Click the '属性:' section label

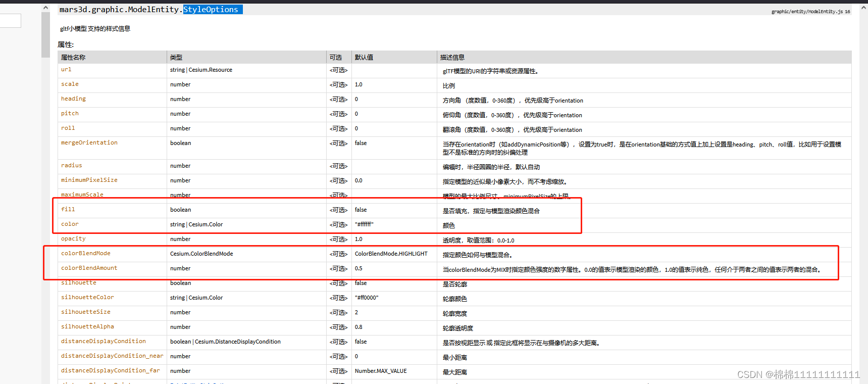tap(66, 45)
